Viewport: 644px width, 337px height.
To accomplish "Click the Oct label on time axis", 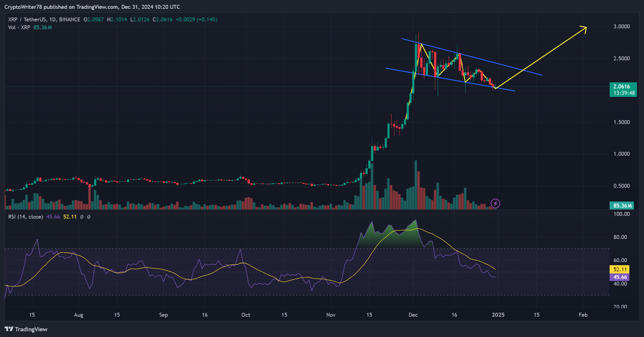I will pyautogui.click(x=246, y=315).
